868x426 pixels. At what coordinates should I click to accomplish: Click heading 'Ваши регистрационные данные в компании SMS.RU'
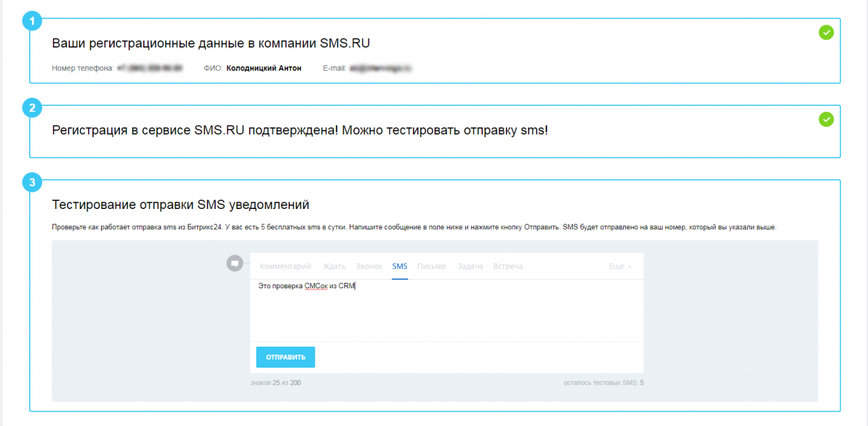point(211,43)
